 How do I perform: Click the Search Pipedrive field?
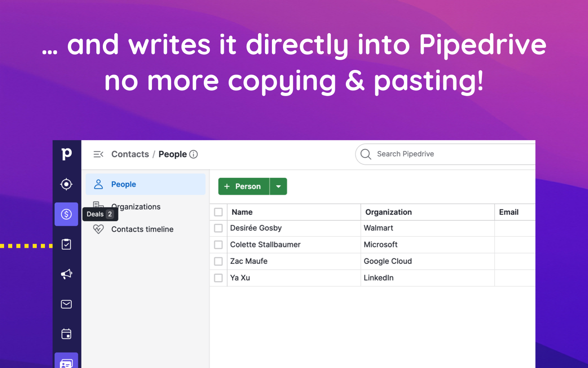click(x=445, y=154)
